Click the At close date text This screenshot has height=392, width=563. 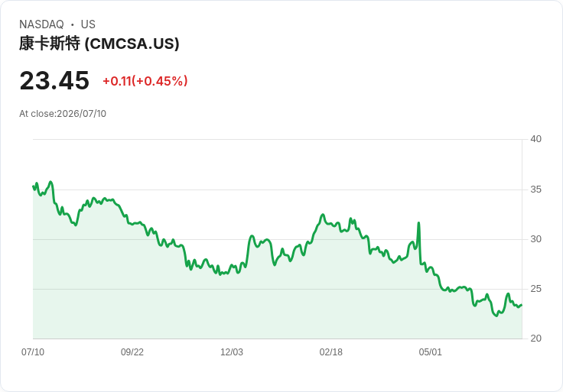click(63, 114)
